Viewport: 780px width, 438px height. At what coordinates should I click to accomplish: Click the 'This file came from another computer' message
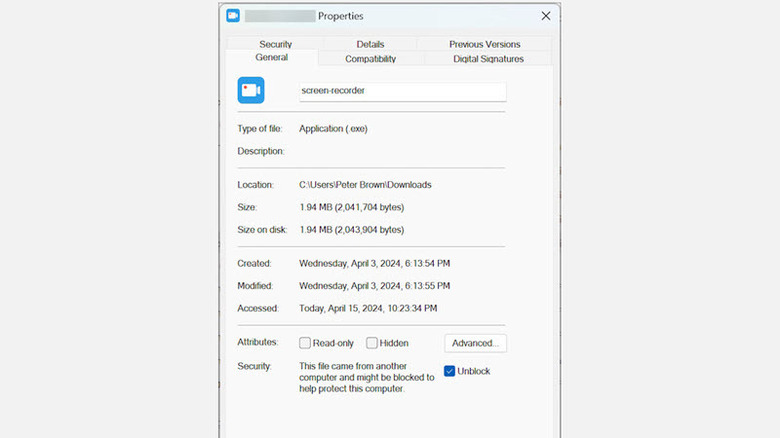pyautogui.click(x=367, y=377)
